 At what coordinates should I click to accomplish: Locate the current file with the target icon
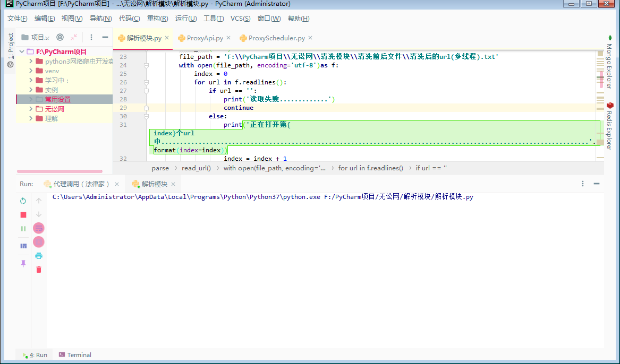pos(60,37)
